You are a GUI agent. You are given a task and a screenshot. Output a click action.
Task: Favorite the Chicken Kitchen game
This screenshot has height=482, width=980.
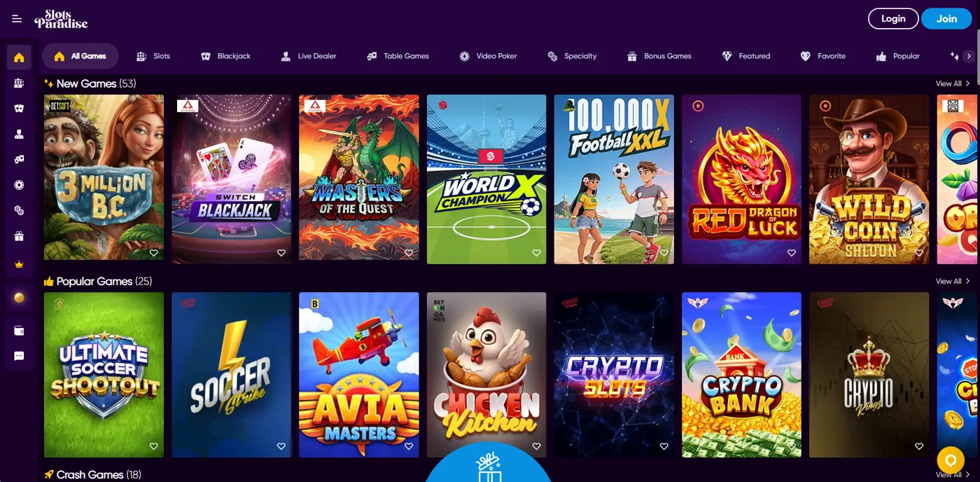point(536,446)
